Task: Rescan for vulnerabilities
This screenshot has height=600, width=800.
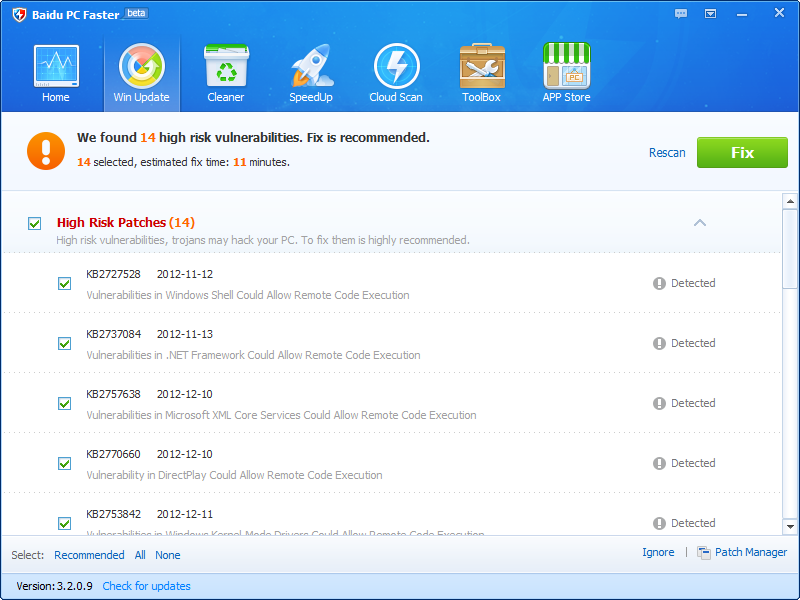Action: 666,152
